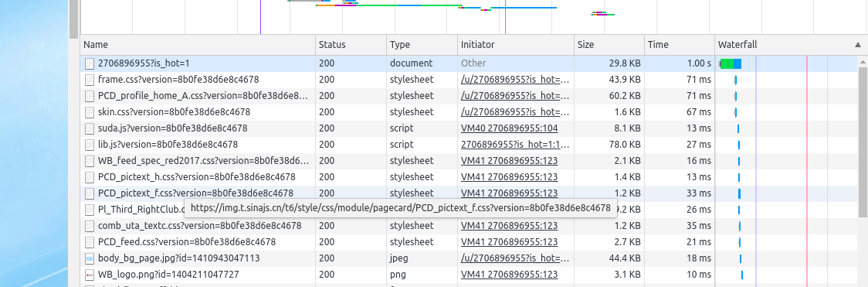Sort requests by the Status column header

click(351, 45)
